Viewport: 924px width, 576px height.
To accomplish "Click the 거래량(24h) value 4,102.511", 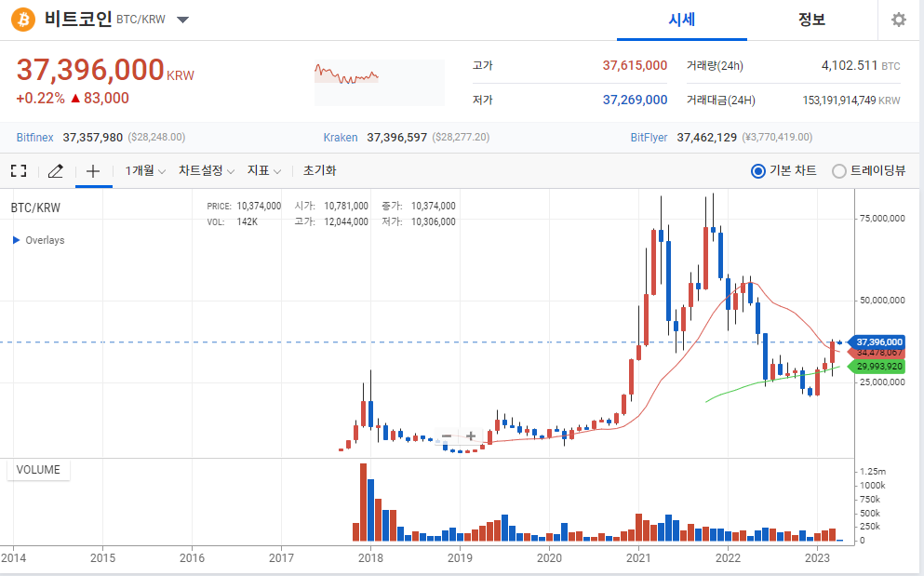I will coord(850,65).
